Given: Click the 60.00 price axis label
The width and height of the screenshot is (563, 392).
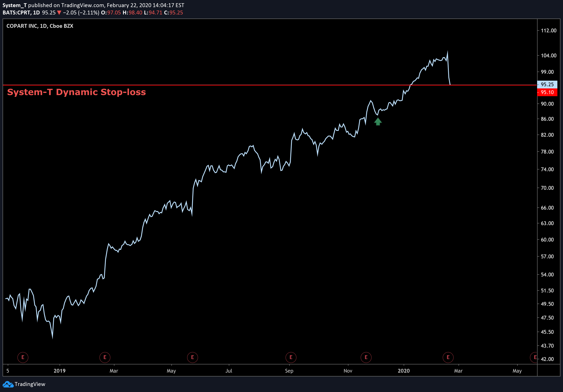Looking at the screenshot, I should tap(547, 240).
